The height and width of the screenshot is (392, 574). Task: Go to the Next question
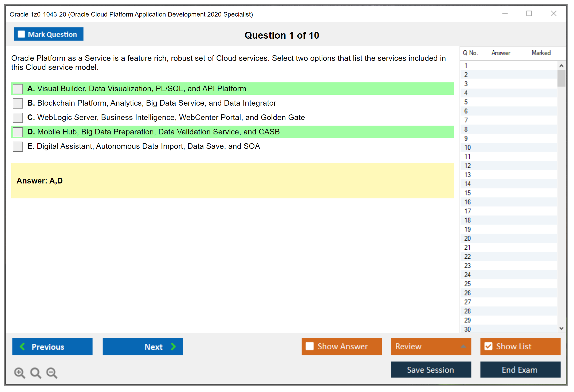(x=143, y=346)
